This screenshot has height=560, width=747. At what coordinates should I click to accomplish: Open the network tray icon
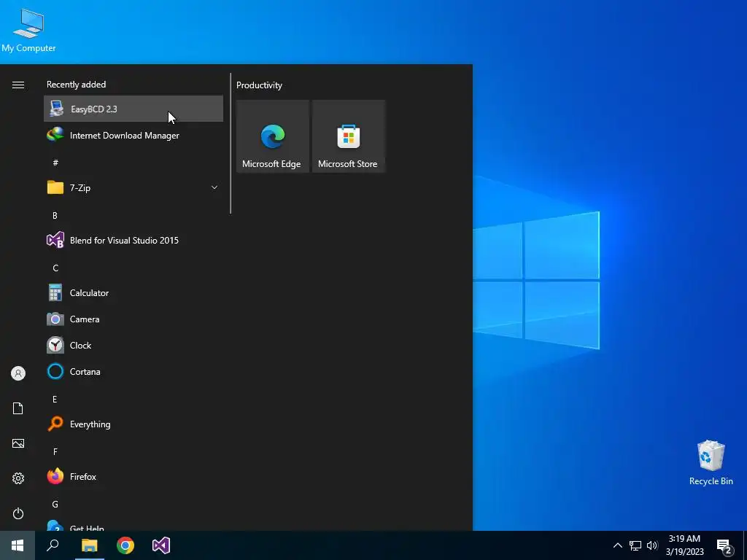coord(635,545)
